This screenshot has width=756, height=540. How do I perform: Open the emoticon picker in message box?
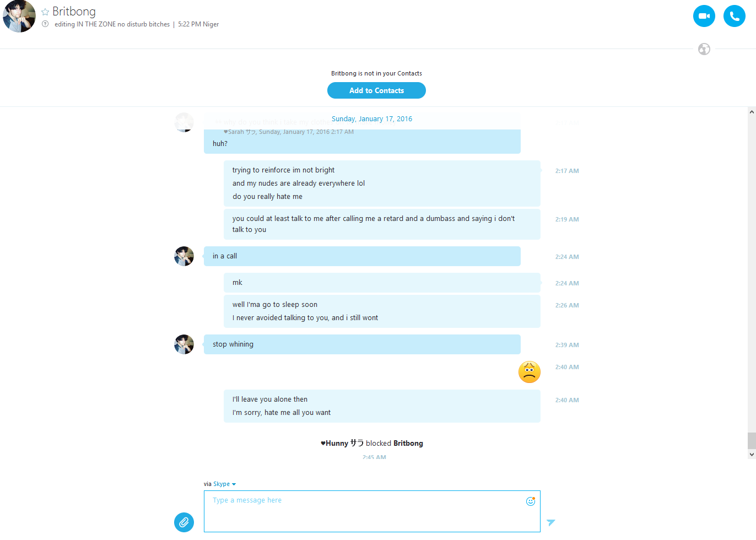[531, 501]
